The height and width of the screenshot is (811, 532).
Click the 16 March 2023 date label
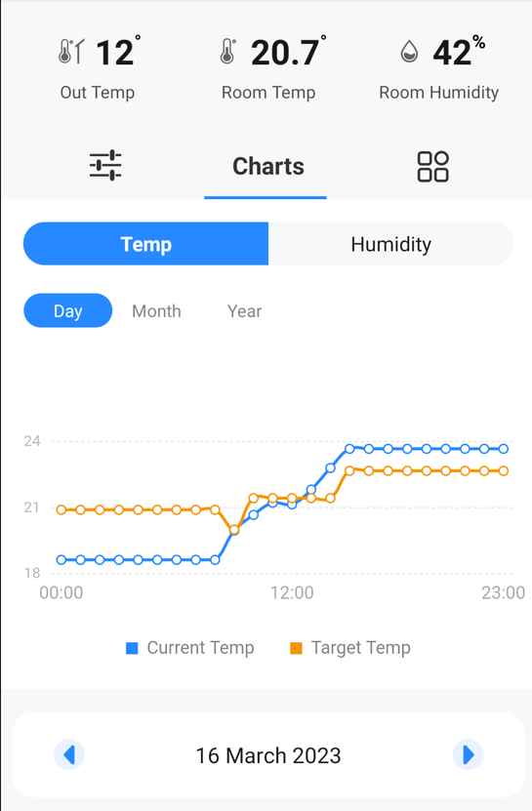point(268,755)
